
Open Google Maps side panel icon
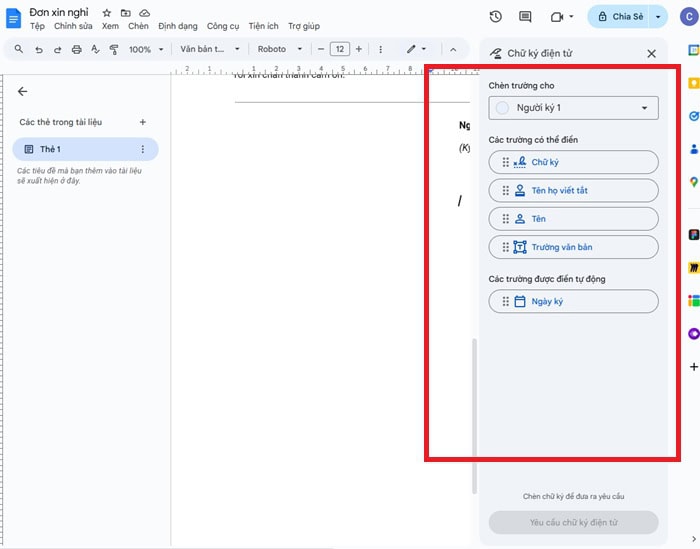click(x=693, y=182)
